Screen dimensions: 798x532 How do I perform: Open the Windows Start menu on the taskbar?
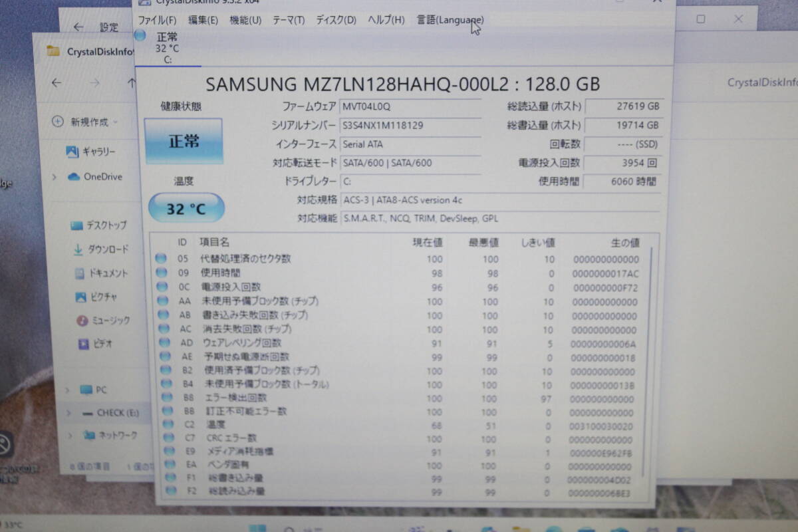[x=257, y=527]
